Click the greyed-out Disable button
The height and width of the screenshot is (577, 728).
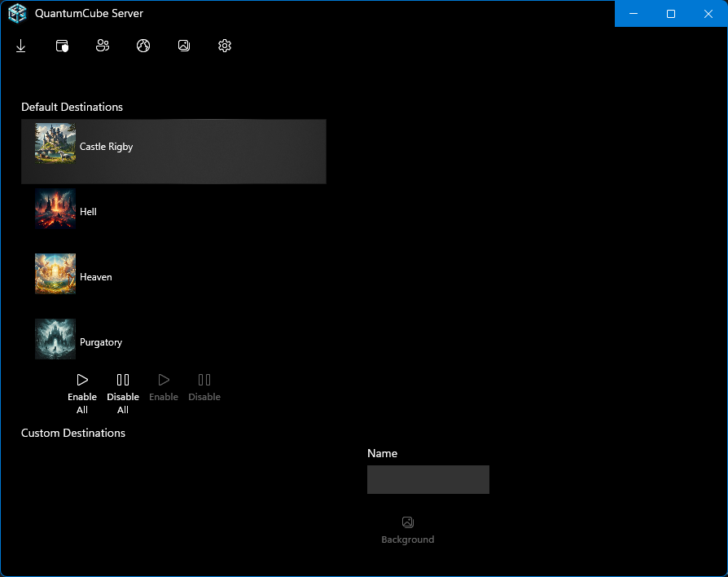[204, 386]
